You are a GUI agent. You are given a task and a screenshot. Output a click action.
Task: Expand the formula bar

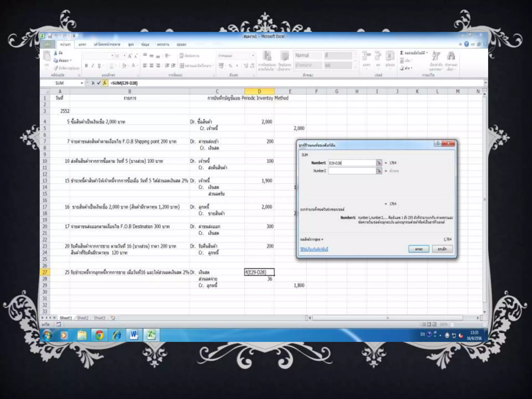click(x=485, y=83)
